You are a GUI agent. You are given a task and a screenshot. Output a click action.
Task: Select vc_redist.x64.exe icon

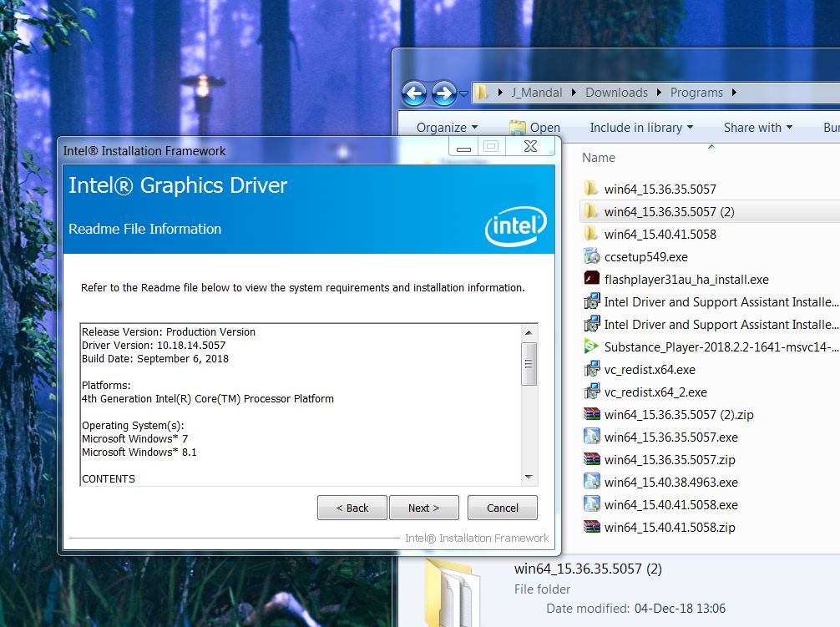(591, 368)
